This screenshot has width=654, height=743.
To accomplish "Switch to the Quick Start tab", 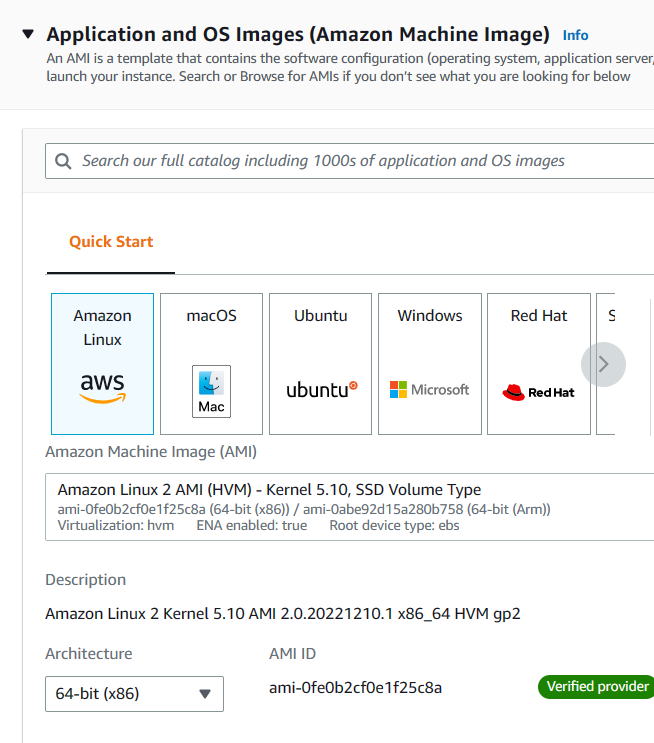I will tap(111, 242).
